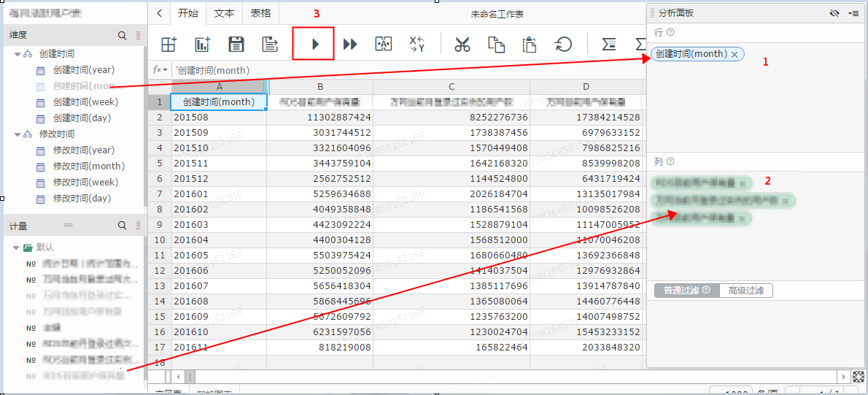Screen dimensions: 868x395
Task: Click the select-all corner of the grid
Action: pyautogui.click(x=160, y=87)
